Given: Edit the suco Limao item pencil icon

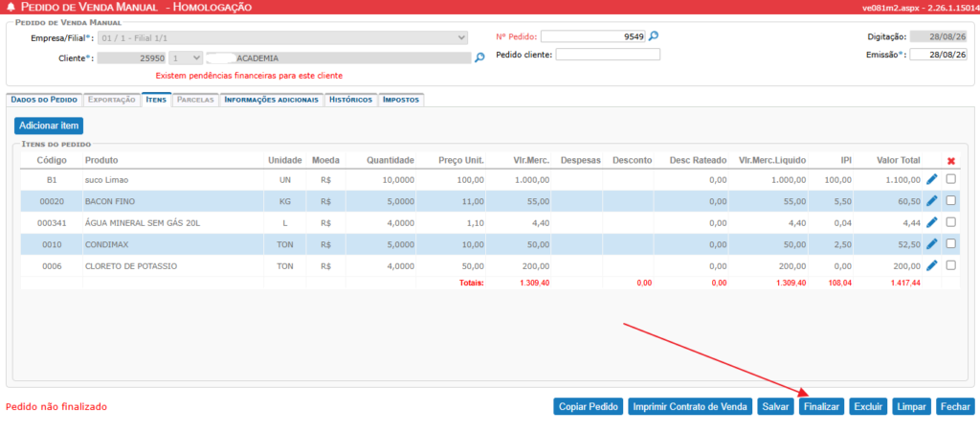Looking at the screenshot, I should [x=932, y=179].
